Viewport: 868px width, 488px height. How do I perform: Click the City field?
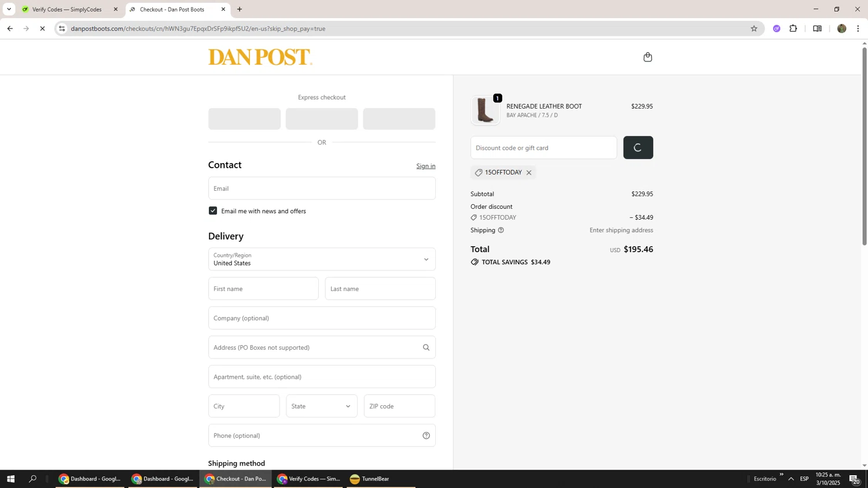(x=244, y=406)
